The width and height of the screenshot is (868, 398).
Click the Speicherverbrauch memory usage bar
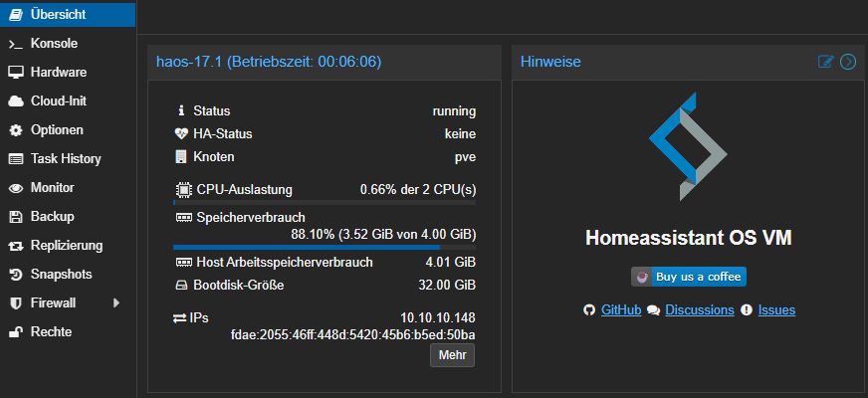click(324, 247)
